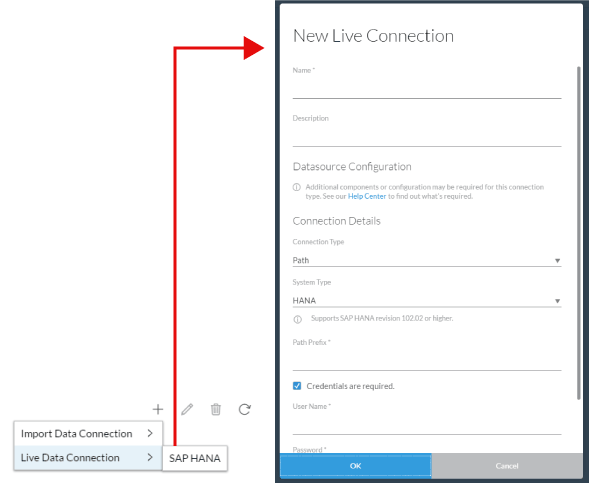Expand Import Data Connection submenu arrow

(x=150, y=433)
